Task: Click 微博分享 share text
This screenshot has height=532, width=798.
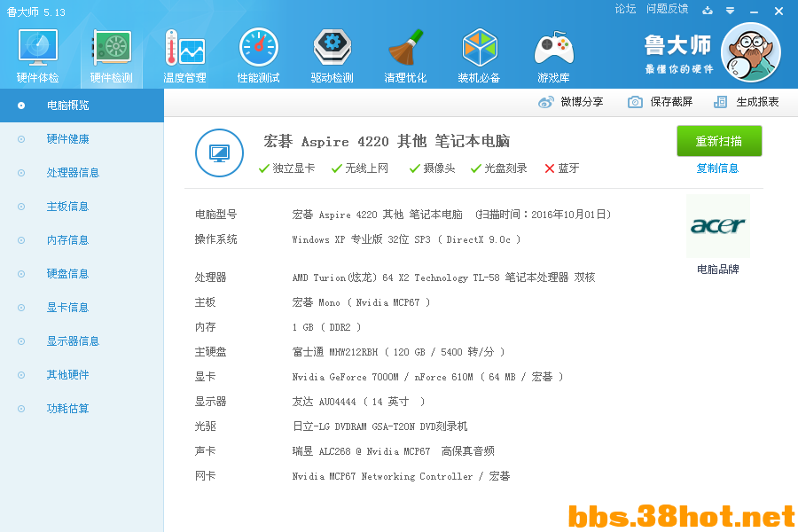Action: coord(582,102)
